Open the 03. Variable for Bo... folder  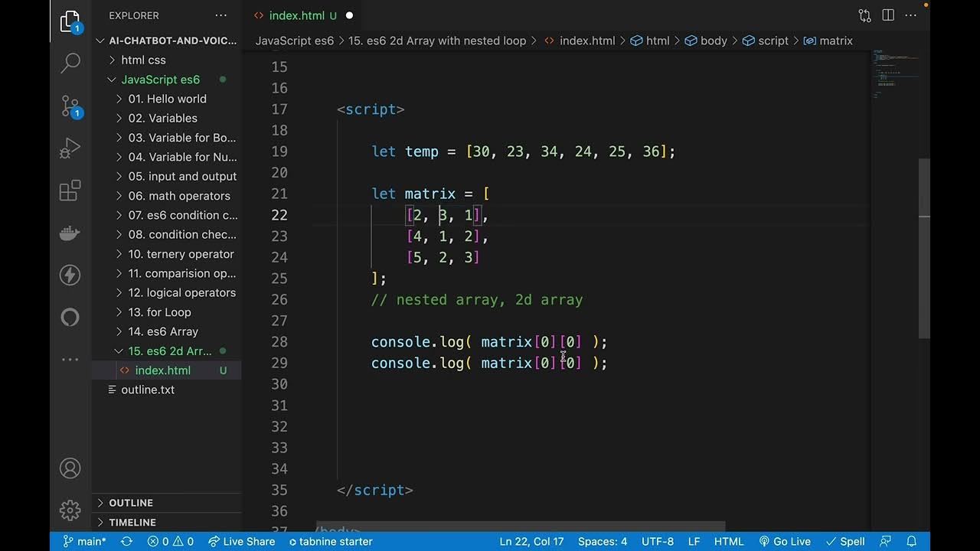point(166,138)
